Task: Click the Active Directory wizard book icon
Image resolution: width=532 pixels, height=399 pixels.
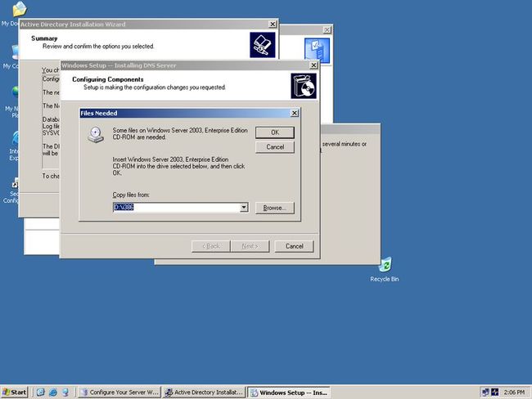Action: 262,45
